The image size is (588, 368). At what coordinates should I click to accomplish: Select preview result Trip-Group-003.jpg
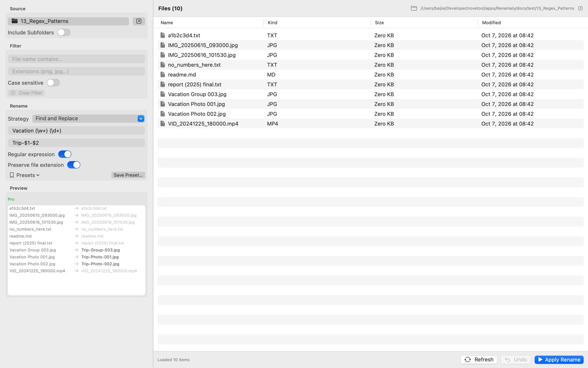point(100,250)
